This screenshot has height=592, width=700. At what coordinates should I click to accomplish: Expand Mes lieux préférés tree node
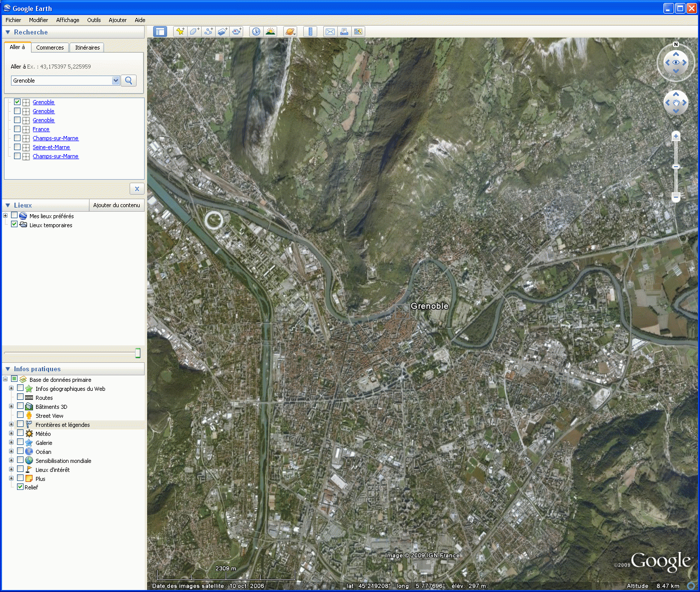point(5,216)
